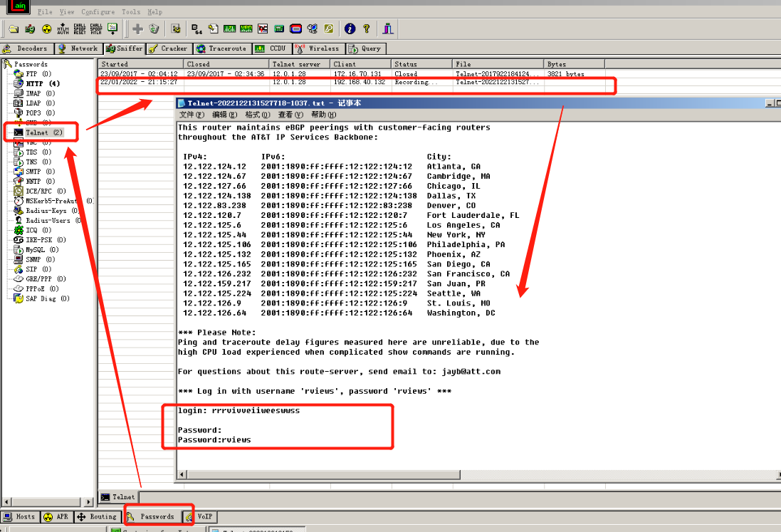The height and width of the screenshot is (532, 781).
Task: Open the View menu
Action: (67, 12)
